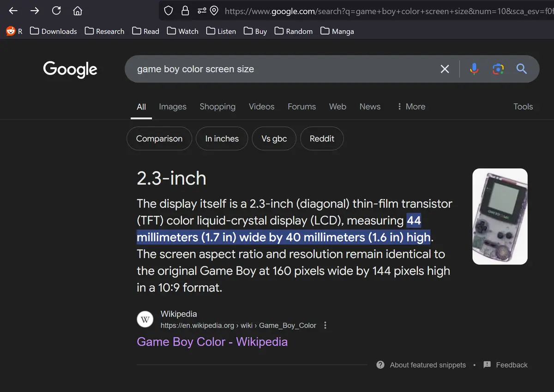
Task: Click the Wikipedia source name text
Action: (x=179, y=314)
